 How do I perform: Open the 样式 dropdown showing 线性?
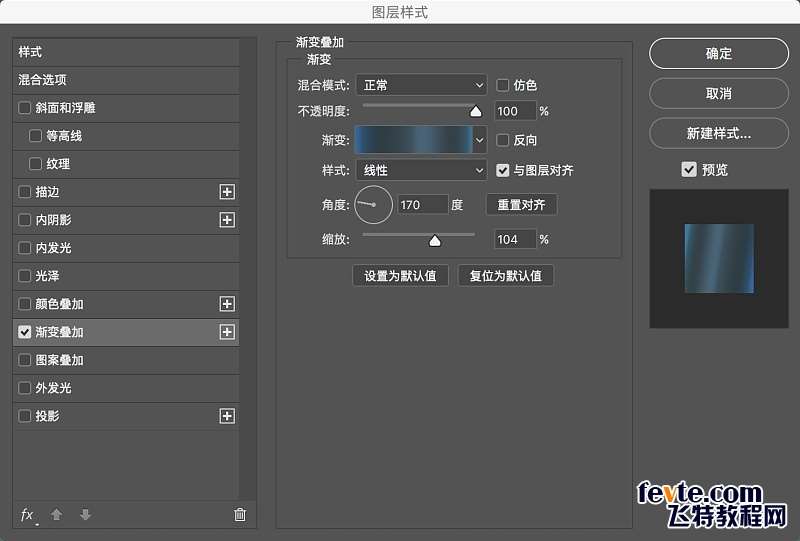[421, 170]
